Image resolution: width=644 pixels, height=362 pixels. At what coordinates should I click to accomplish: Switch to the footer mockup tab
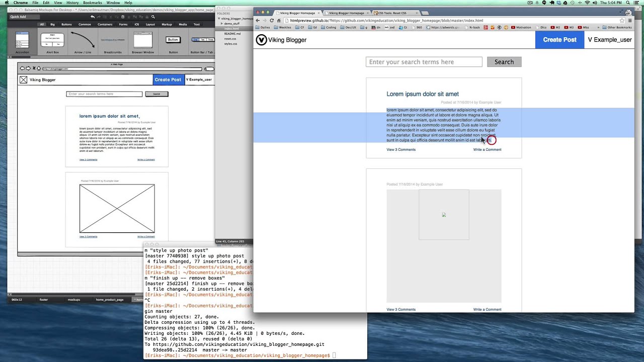(44, 300)
